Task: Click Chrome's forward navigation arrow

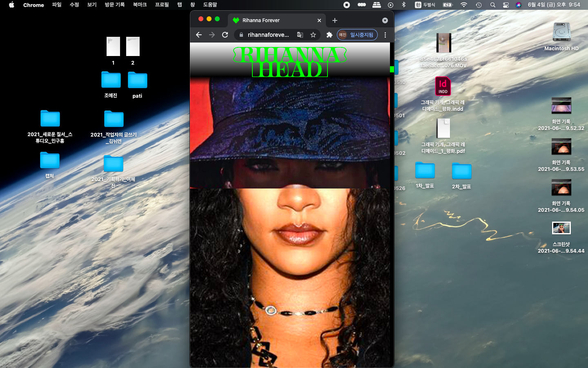Action: tap(212, 35)
